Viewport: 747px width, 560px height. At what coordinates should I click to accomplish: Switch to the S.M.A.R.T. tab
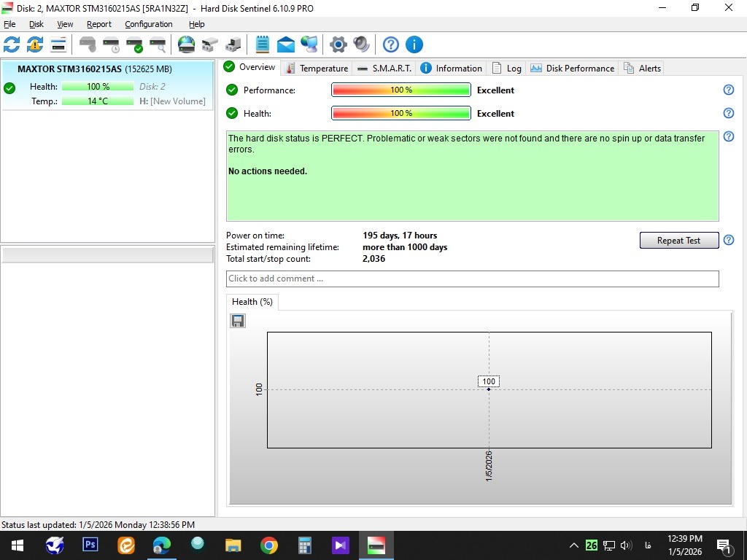[x=384, y=69]
